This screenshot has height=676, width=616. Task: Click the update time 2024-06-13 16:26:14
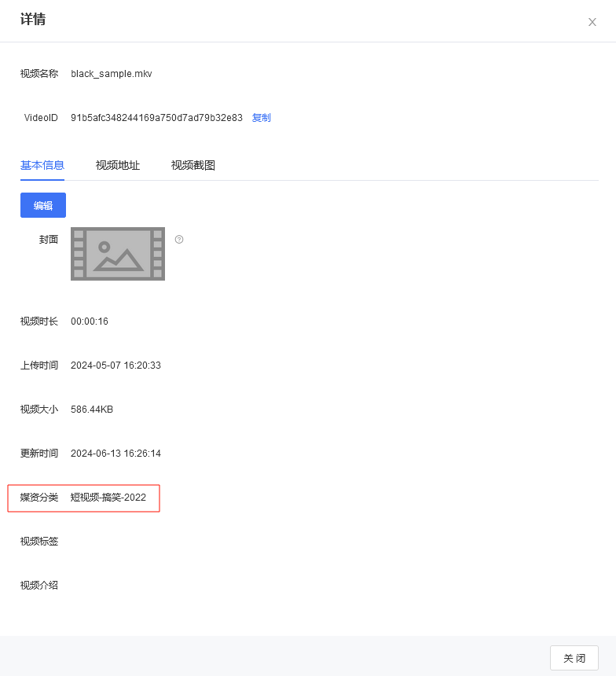pyautogui.click(x=115, y=453)
